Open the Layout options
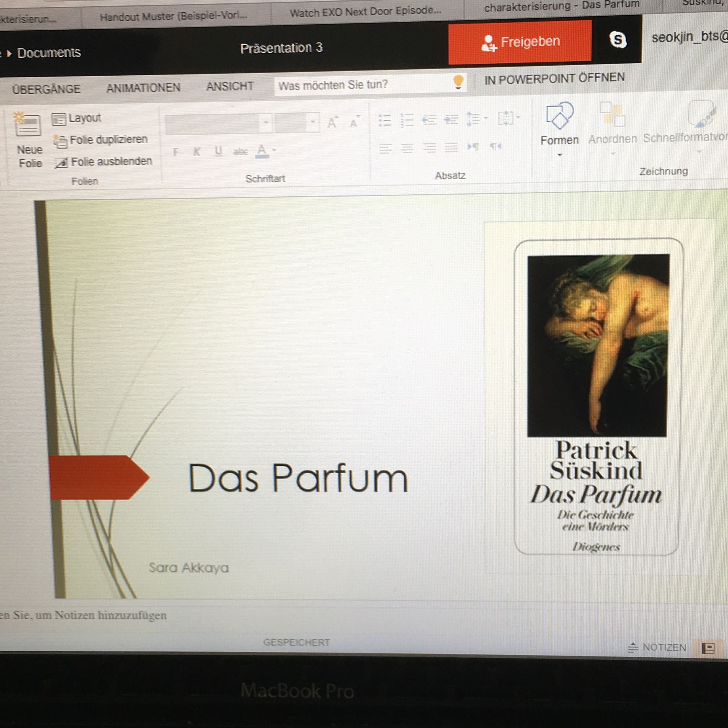The height and width of the screenshot is (728, 728). pyautogui.click(x=77, y=118)
